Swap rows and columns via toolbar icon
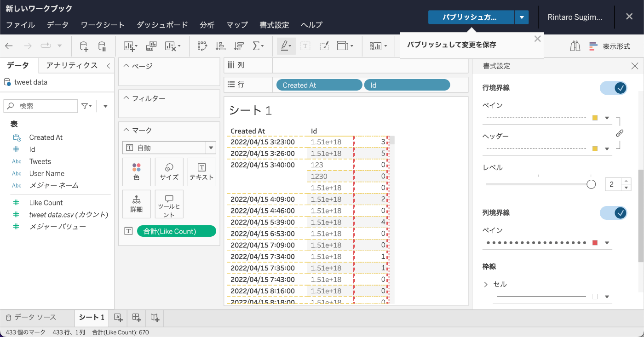Screen dimensions: 644x337 point(202,46)
